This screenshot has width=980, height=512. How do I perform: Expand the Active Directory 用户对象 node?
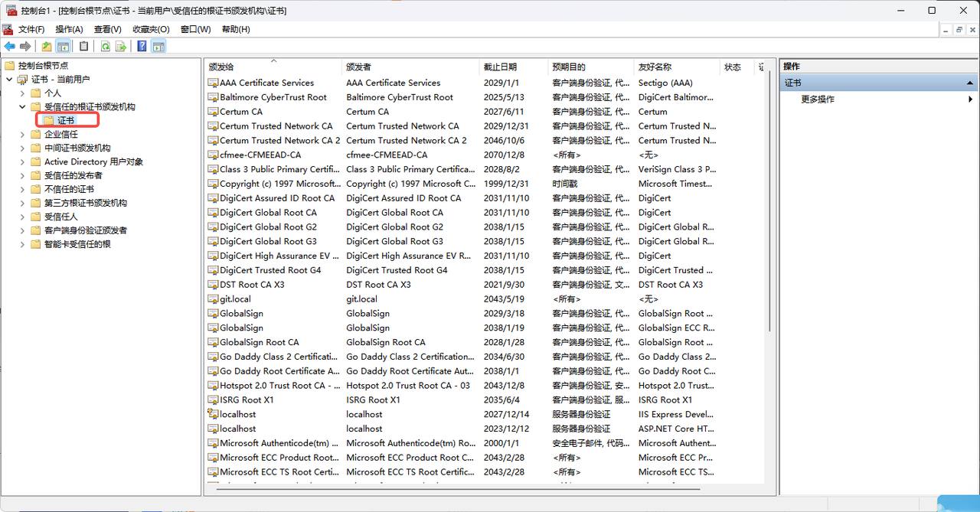tap(22, 162)
